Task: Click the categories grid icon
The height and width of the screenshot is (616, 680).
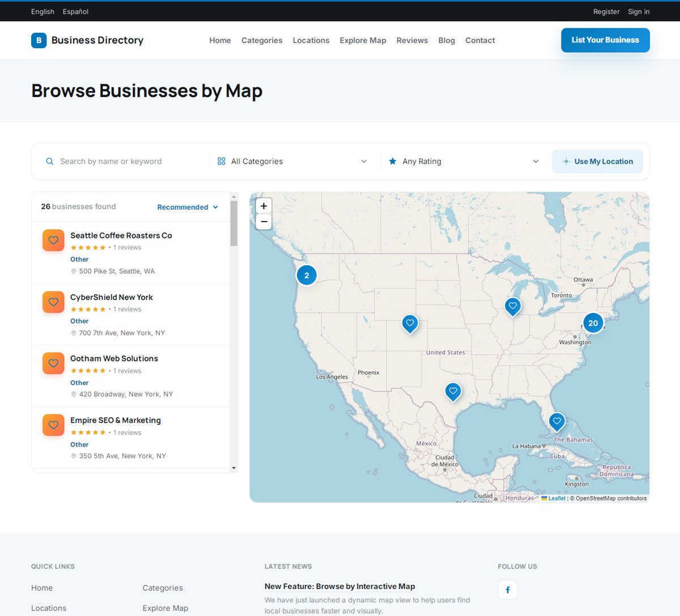Action: click(x=222, y=162)
